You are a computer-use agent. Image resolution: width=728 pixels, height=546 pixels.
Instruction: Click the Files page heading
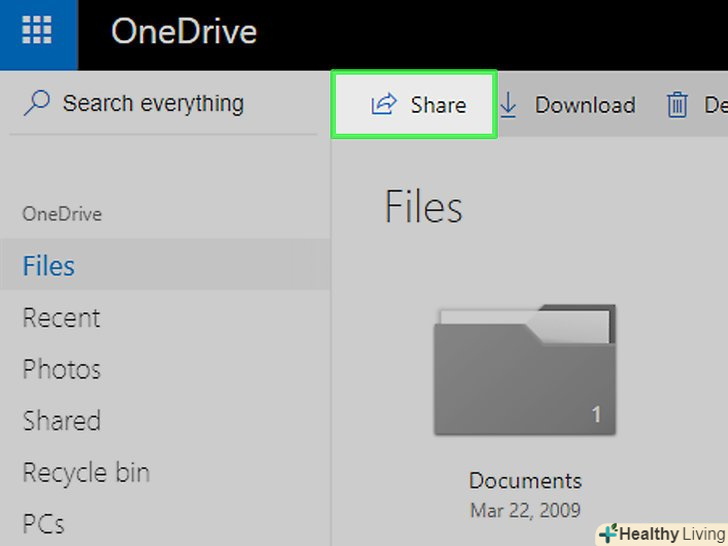pyautogui.click(x=423, y=206)
